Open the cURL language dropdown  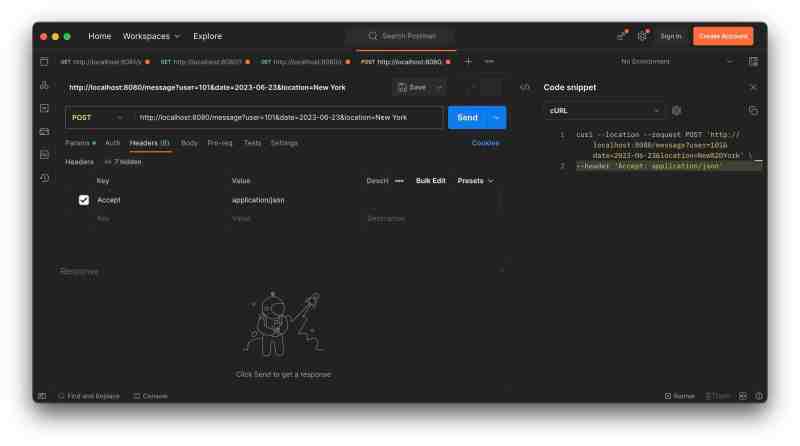pyautogui.click(x=604, y=111)
